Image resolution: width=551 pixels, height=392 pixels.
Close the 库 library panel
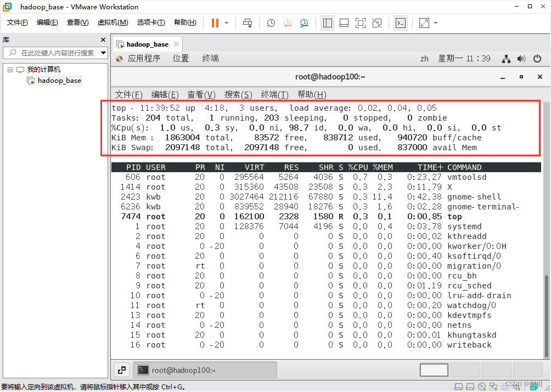[x=103, y=40]
